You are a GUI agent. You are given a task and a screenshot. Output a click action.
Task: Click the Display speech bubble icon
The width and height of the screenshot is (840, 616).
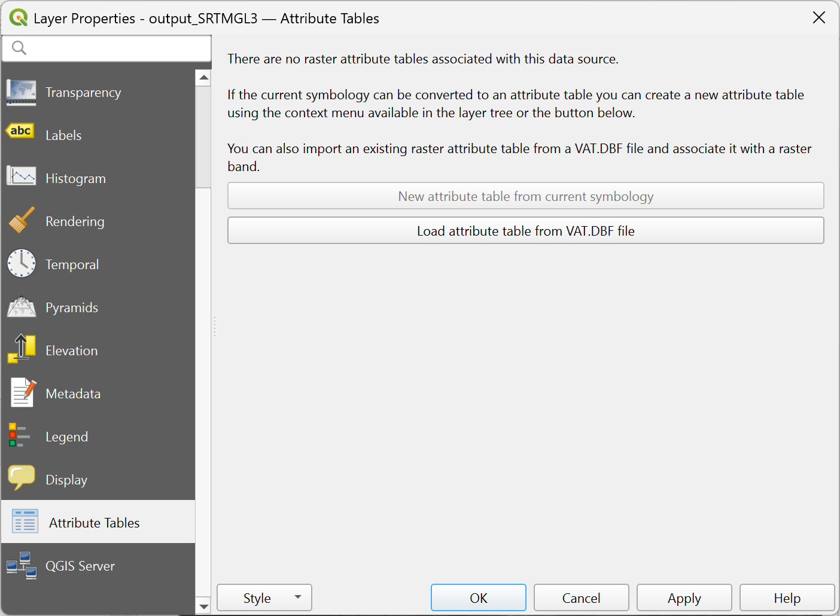point(22,478)
